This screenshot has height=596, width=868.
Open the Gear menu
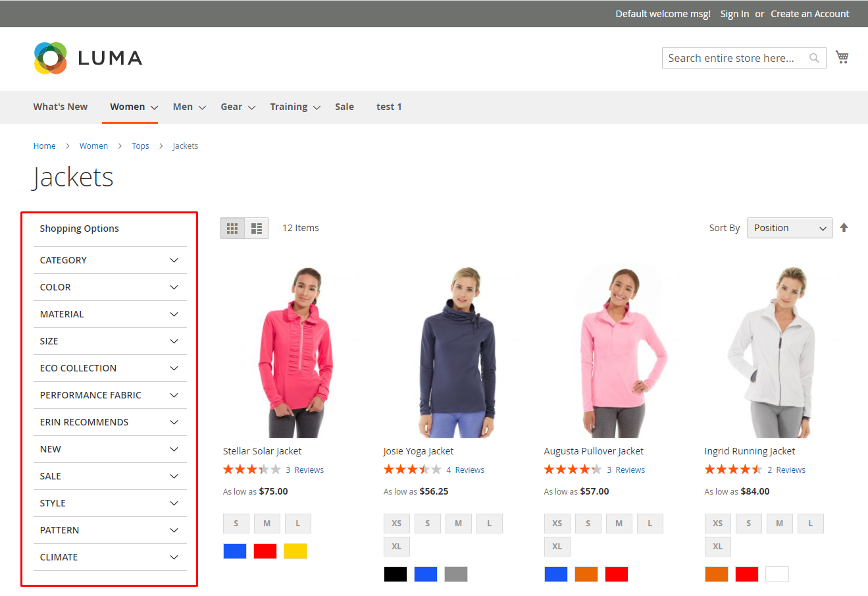point(237,107)
